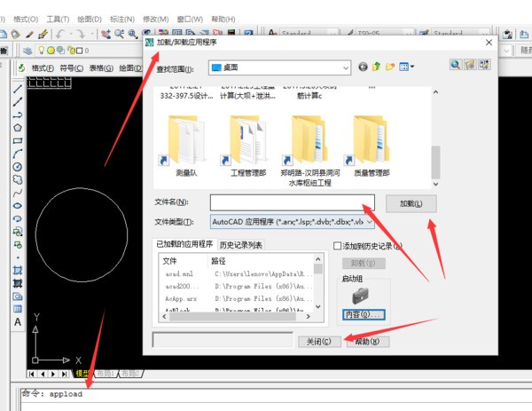The height and width of the screenshot is (411, 532).
Task: Select the Polygon tool
Action: [18, 127]
